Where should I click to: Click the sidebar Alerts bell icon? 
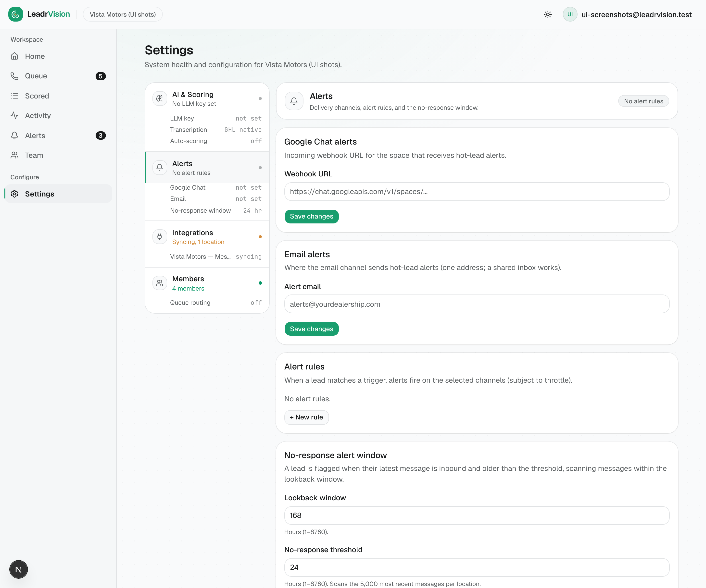coord(14,135)
